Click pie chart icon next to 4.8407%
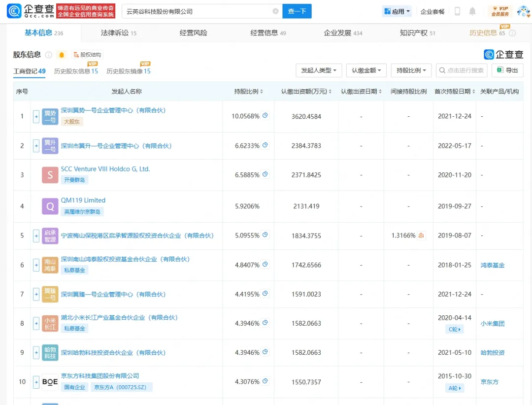The width and height of the screenshot is (532, 405). pyautogui.click(x=266, y=264)
